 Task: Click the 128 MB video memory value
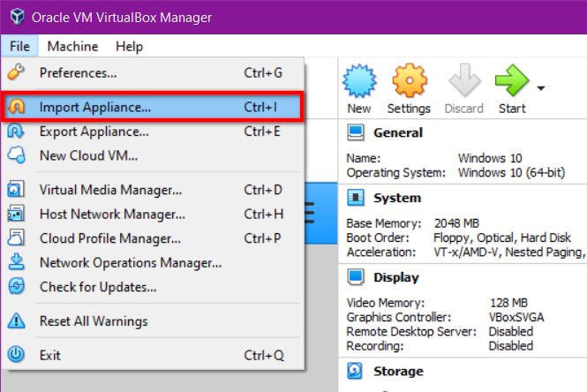(508, 303)
